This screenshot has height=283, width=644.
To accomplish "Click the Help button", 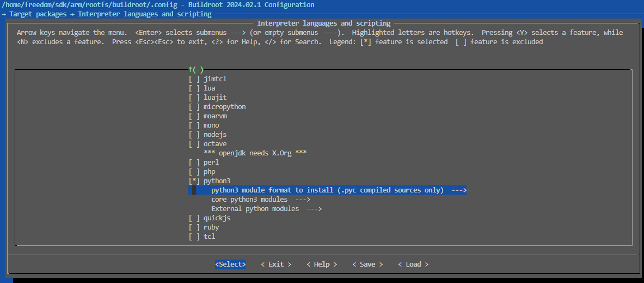I will (x=322, y=264).
